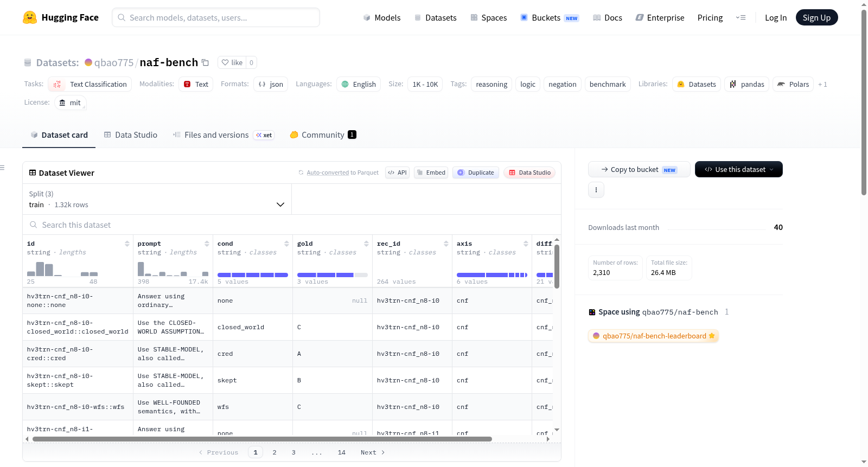Sort the prompt column
This screenshot has width=868, height=467.
pos(207,244)
